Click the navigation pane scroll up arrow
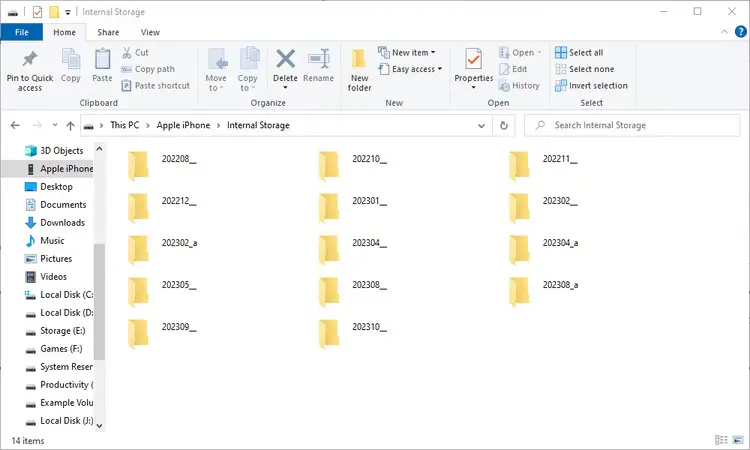The width and height of the screenshot is (750, 450). tap(99, 149)
